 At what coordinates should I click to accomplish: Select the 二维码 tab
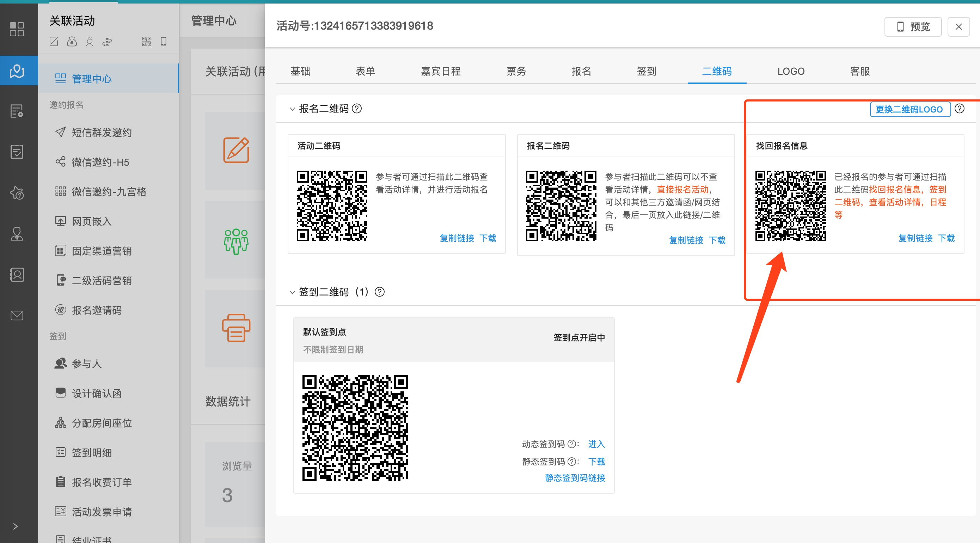pos(717,71)
